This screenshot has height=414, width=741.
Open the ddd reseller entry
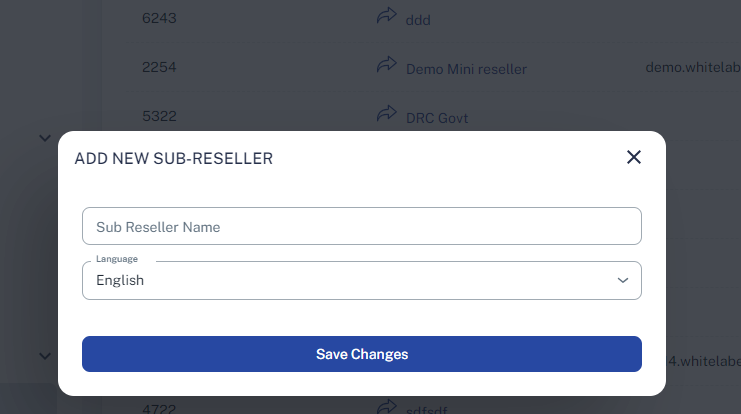[418, 20]
